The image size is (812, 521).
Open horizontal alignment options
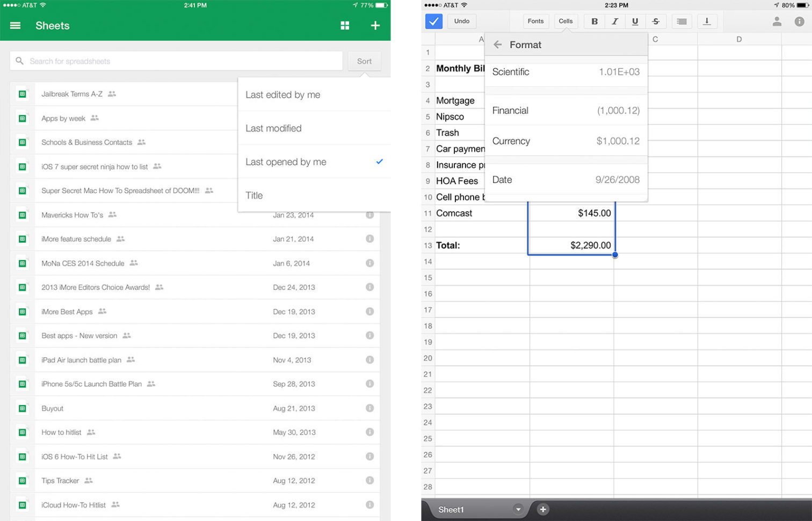pyautogui.click(x=681, y=21)
